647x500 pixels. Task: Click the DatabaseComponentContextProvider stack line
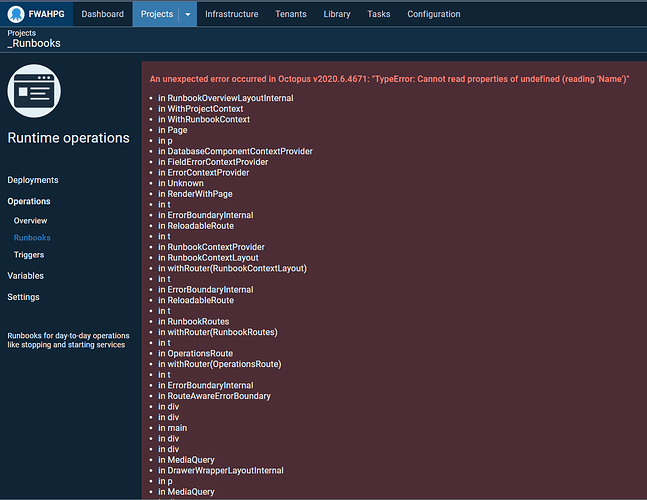pyautogui.click(x=235, y=151)
